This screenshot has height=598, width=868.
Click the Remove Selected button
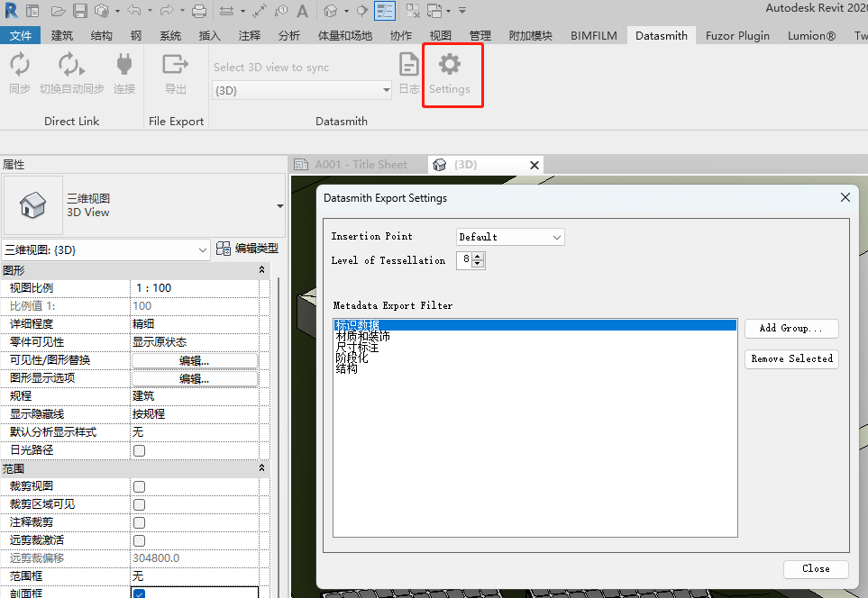791,358
